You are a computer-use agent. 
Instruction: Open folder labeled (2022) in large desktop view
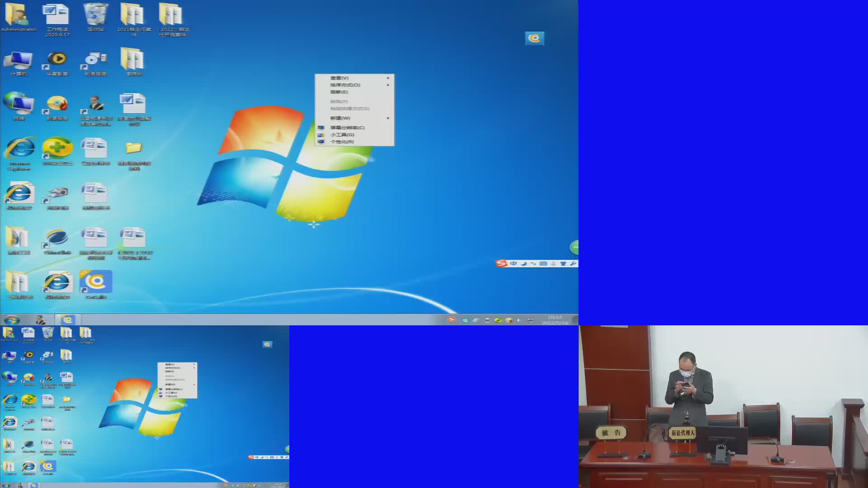[x=173, y=19]
